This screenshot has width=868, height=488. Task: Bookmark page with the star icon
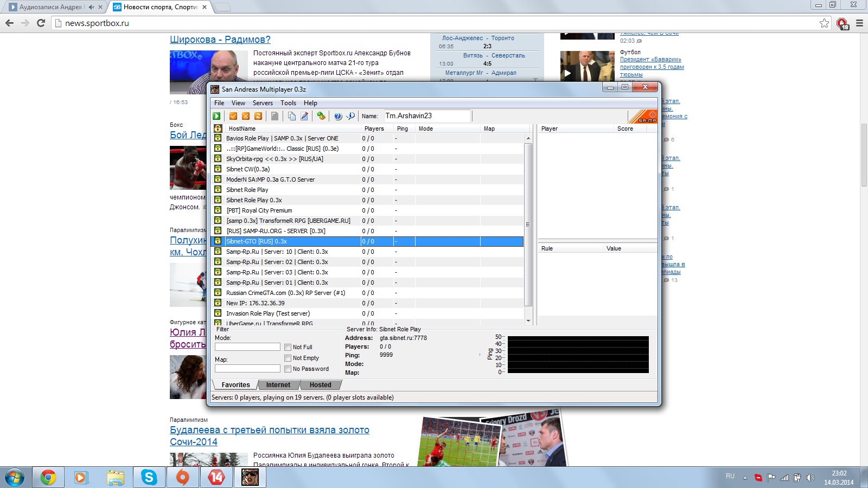click(825, 23)
